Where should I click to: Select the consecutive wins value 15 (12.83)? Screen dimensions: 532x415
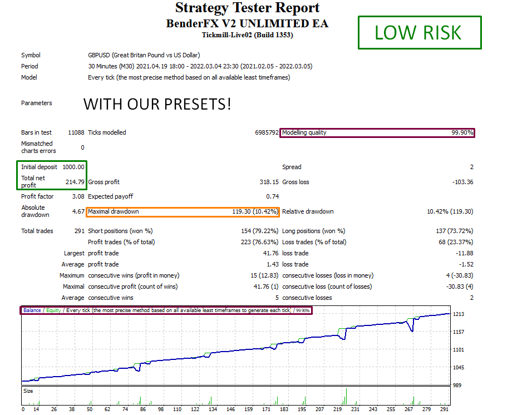point(265,276)
